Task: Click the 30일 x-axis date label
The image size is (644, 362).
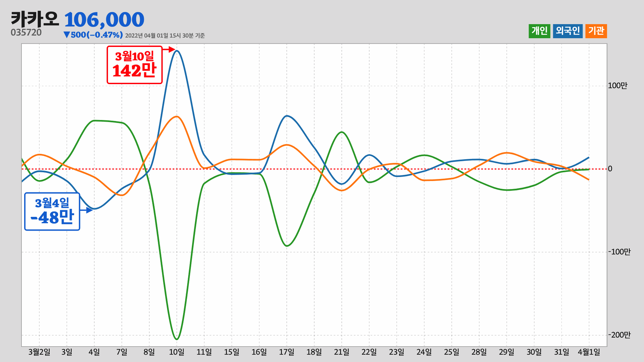Action: (x=534, y=352)
